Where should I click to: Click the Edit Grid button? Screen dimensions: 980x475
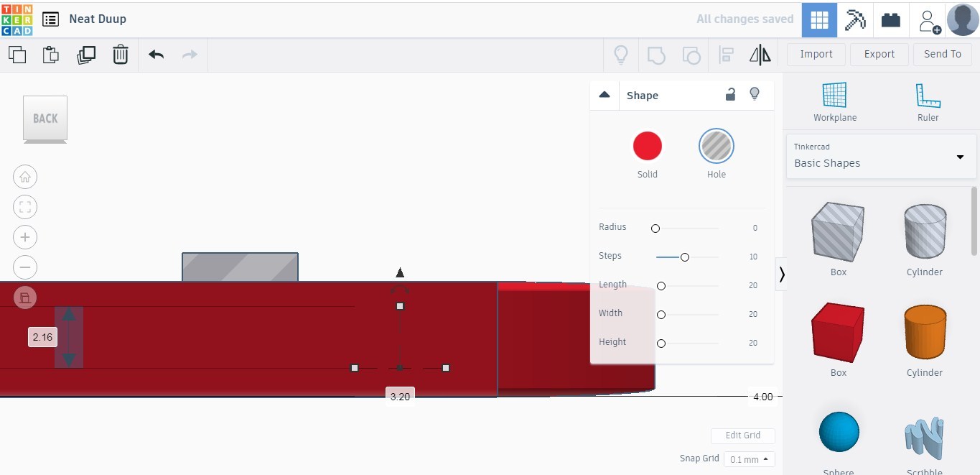click(743, 435)
